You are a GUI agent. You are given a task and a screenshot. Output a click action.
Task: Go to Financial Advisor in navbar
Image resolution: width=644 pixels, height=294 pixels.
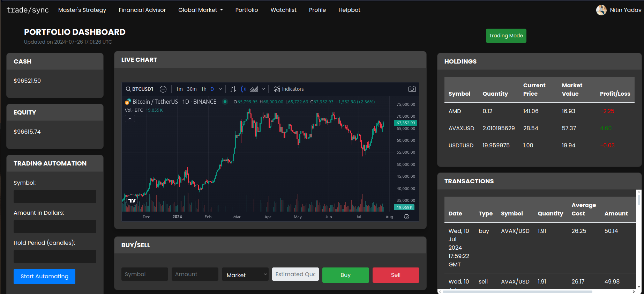point(142,10)
